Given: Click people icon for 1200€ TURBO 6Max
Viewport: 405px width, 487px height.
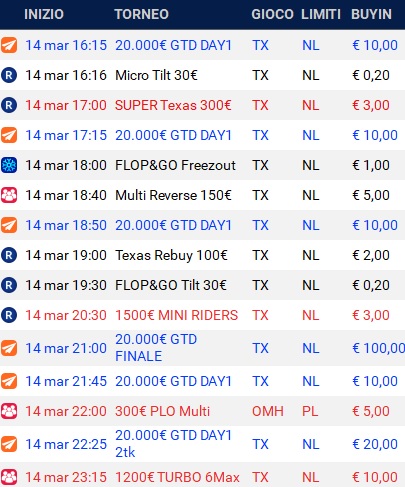Looking at the screenshot, I should pos(9,477).
